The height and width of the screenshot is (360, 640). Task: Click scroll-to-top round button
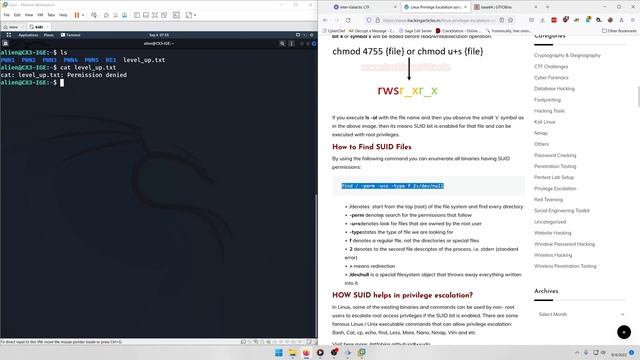coord(624,332)
